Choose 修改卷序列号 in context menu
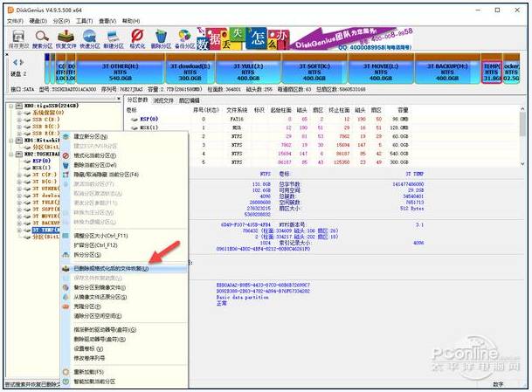The height and width of the screenshot is (392, 532). (x=89, y=358)
